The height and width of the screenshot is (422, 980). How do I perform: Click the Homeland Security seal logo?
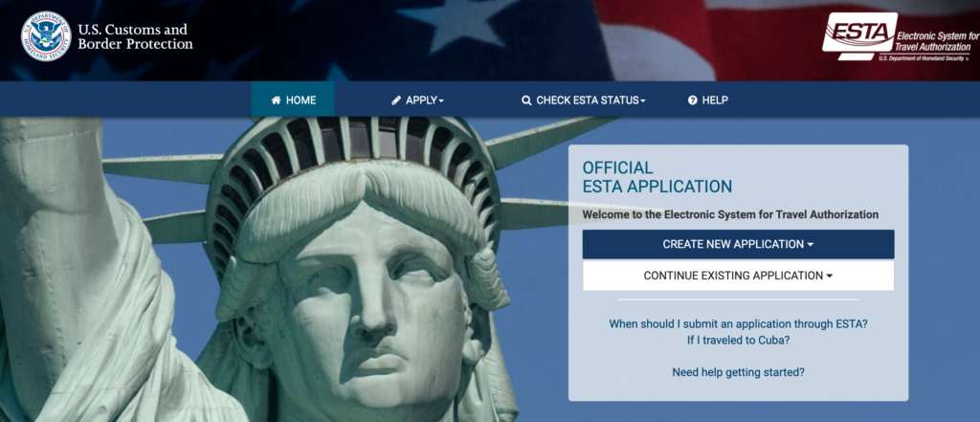[46, 35]
